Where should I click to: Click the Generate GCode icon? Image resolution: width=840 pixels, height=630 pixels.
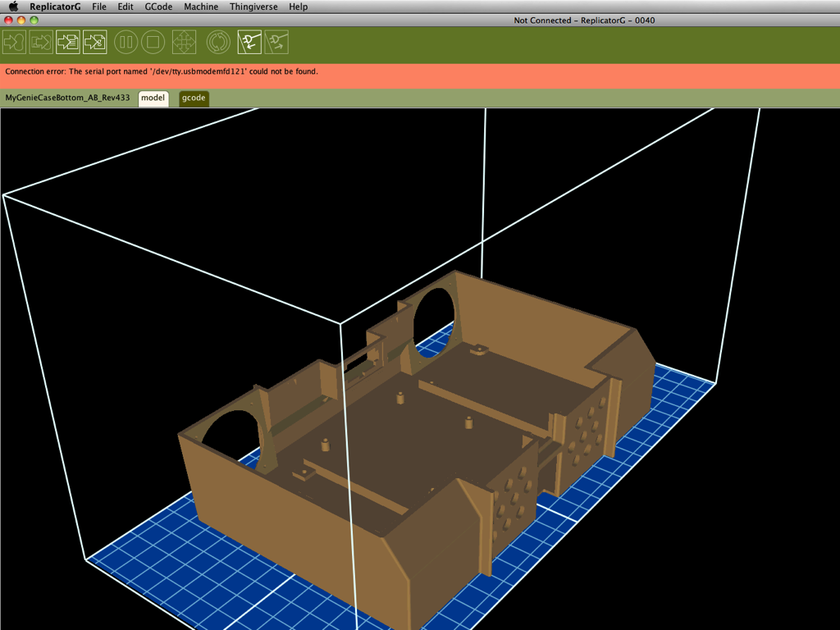pyautogui.click(x=94, y=42)
